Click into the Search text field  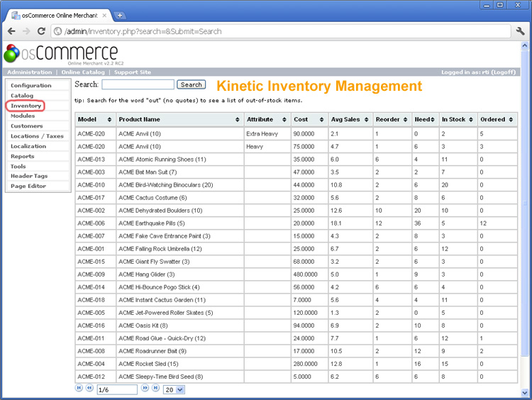pyautogui.click(x=138, y=84)
